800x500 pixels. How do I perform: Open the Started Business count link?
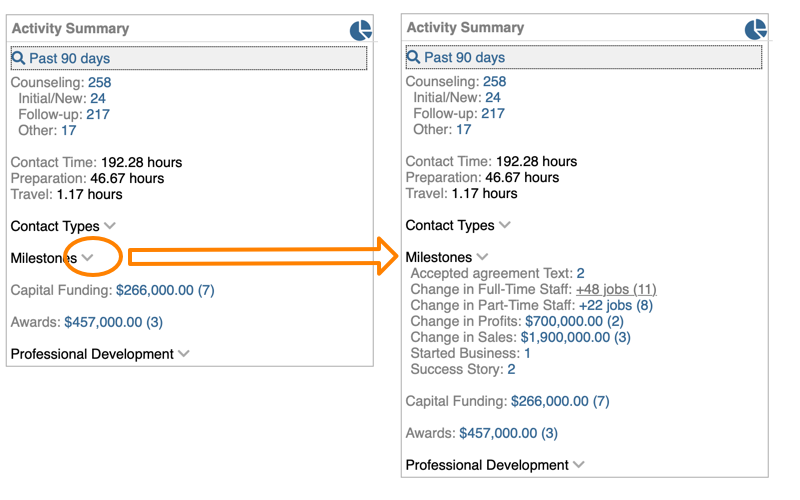click(527, 353)
